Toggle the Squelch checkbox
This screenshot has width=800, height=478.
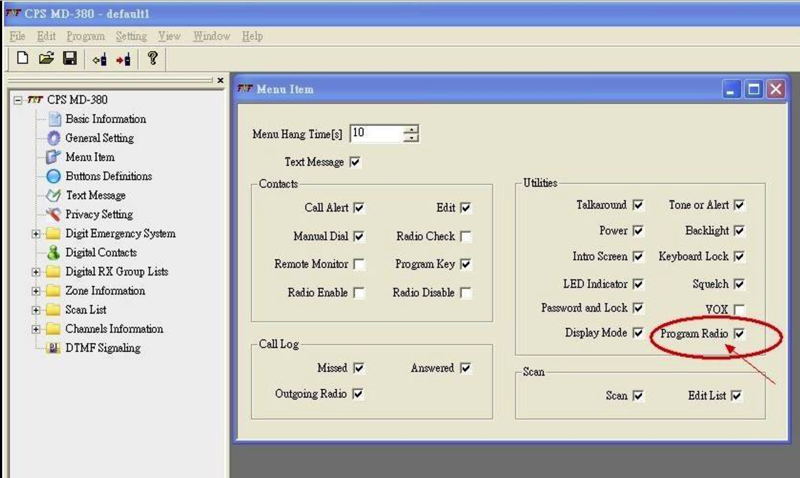coord(739,284)
